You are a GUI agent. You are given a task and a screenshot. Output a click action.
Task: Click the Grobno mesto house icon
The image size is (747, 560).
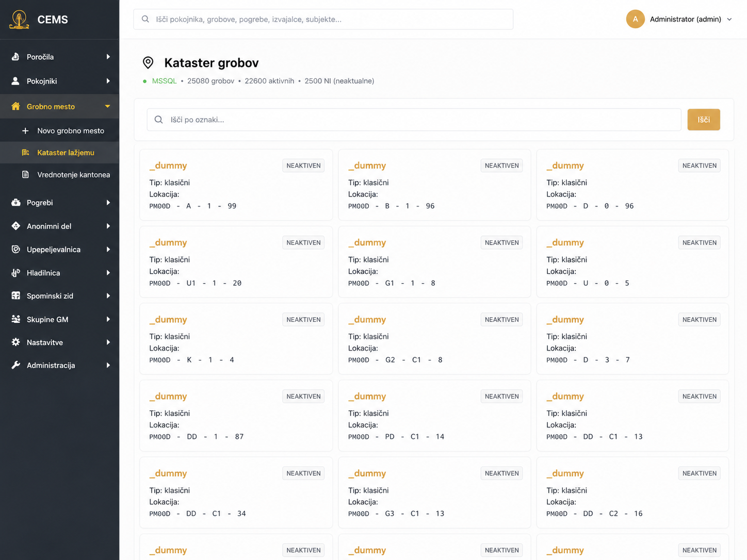[15, 106]
